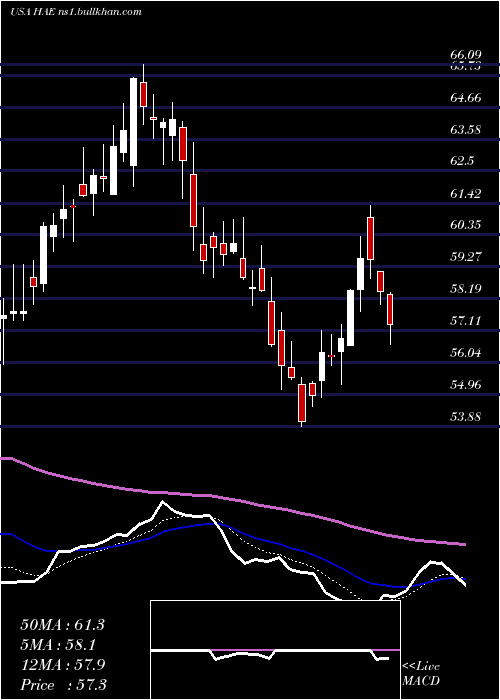Click the 64.66 price axis label
500x700 pixels.
click(x=465, y=98)
